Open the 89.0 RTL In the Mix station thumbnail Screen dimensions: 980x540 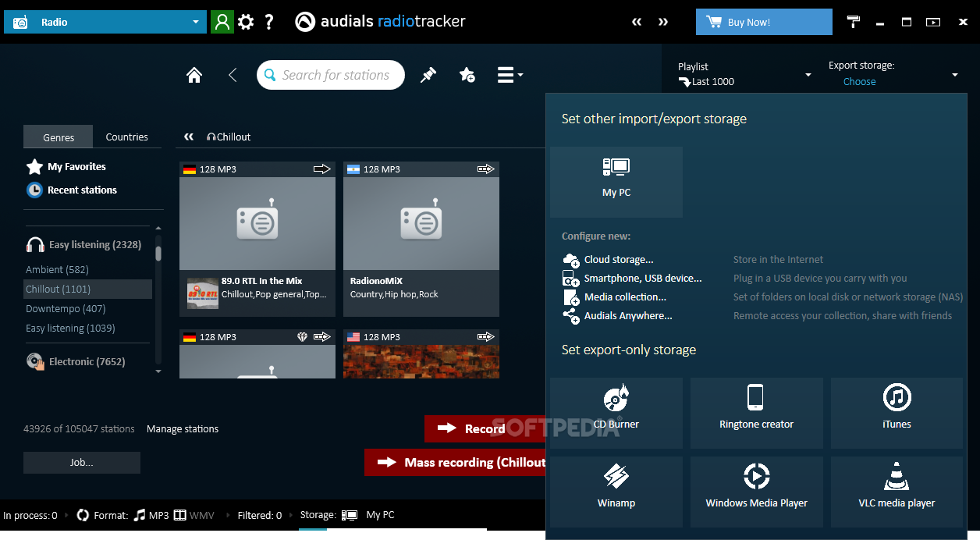(x=257, y=223)
